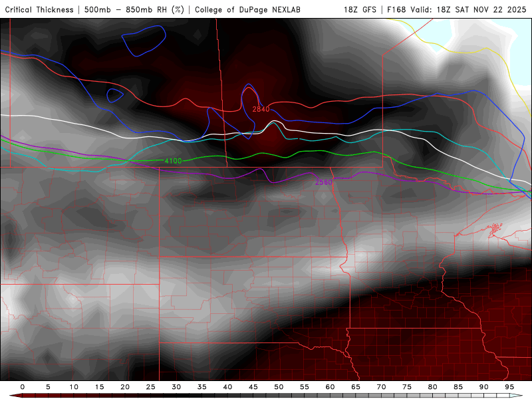Viewport: 532px width, 399px height.
Task: Click the "F168" forecast hour text
Action: [x=396, y=10]
